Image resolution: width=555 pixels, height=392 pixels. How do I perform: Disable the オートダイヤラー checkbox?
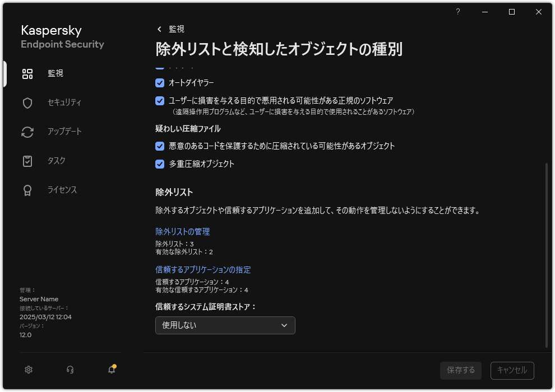pos(159,82)
